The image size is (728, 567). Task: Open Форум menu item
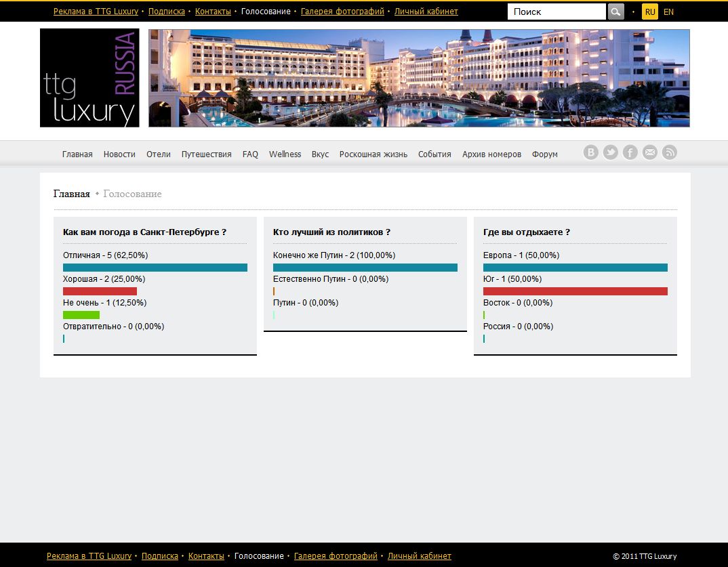pos(544,154)
